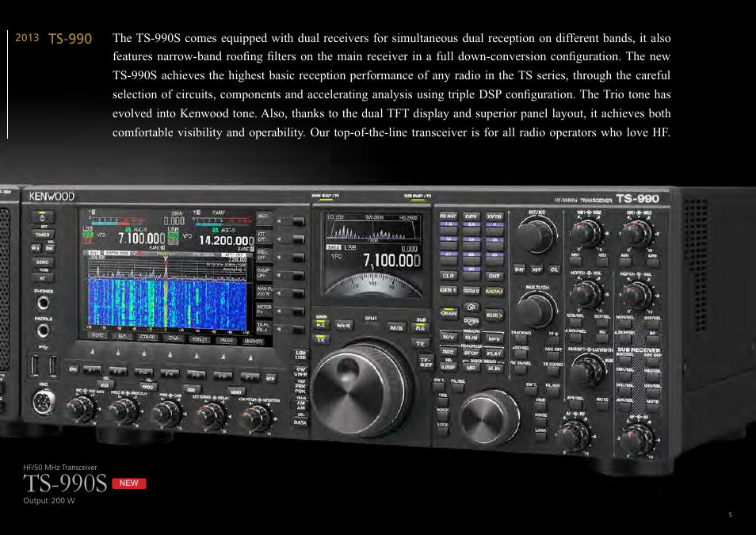This screenshot has width=756, height=535.
Task: Click the SCP scope key
Action: (270, 379)
